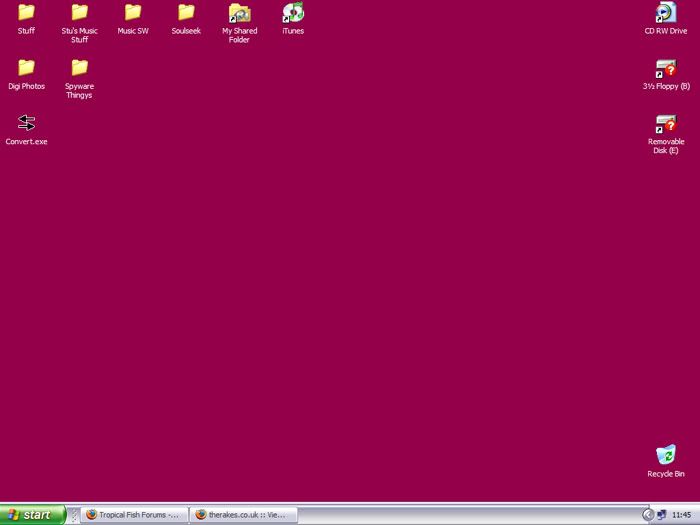The height and width of the screenshot is (525, 700).
Task: Select the Soulseek folder icon
Action: 186,12
